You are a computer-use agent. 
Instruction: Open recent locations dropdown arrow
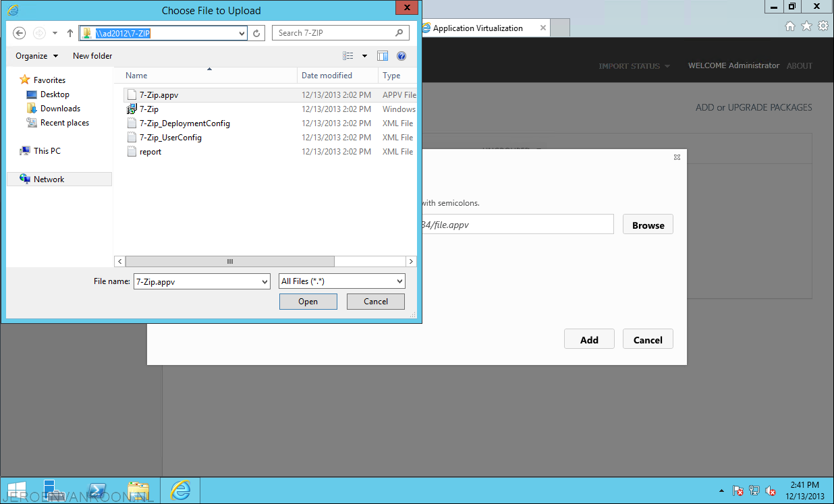click(x=55, y=33)
